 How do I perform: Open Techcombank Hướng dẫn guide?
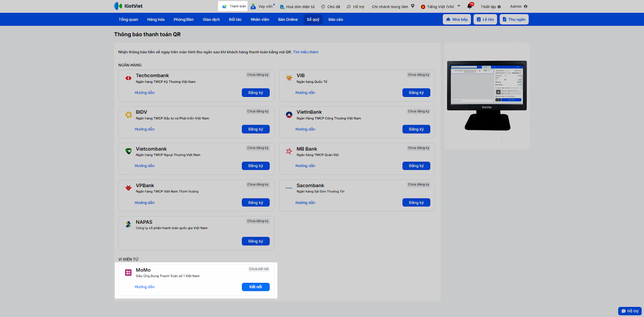coord(144,93)
